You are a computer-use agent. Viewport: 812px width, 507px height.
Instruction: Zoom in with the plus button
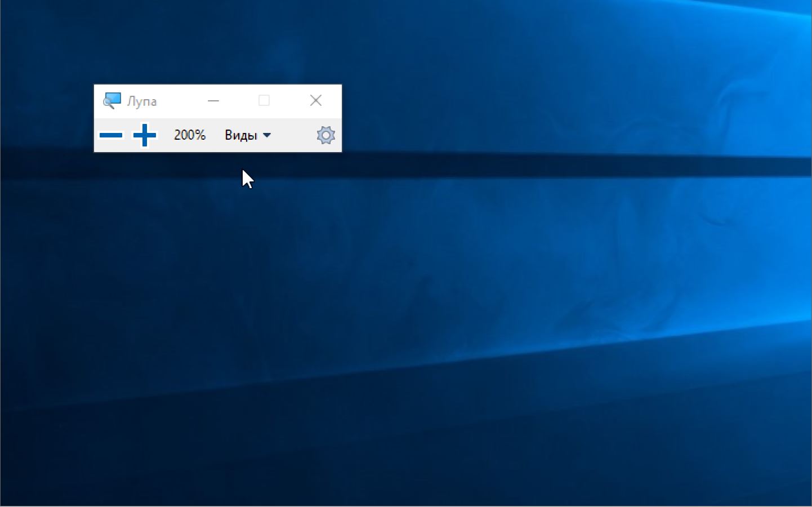(145, 135)
